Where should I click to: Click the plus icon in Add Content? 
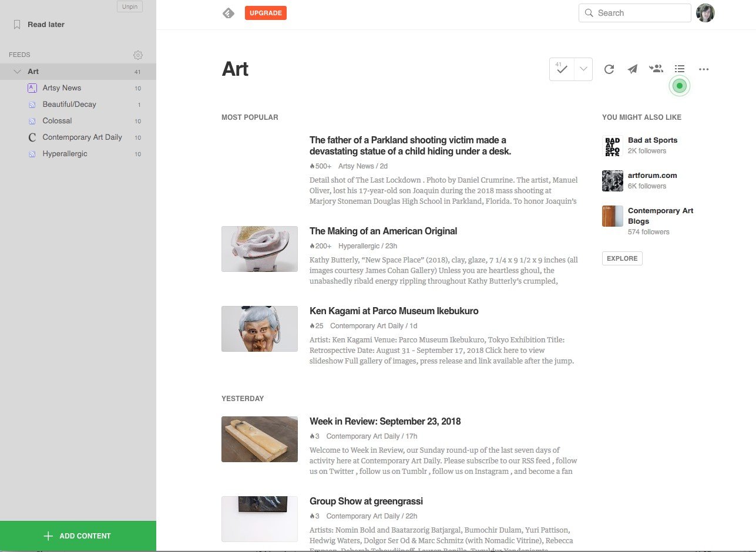(48, 536)
